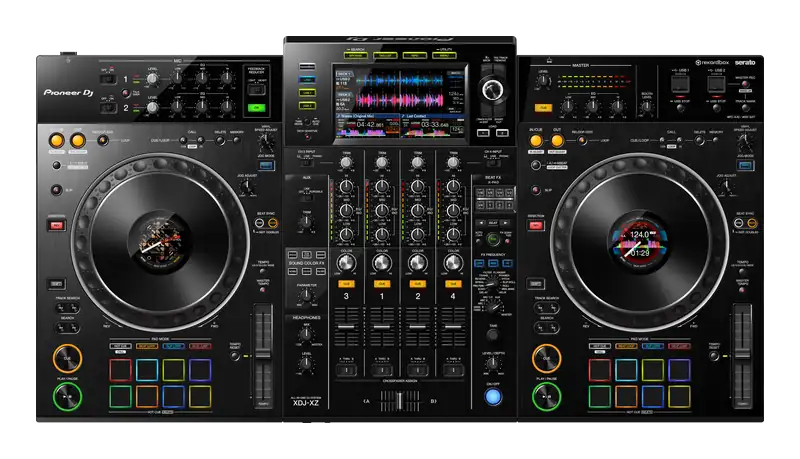Tap the right deck CUE button

(546, 358)
